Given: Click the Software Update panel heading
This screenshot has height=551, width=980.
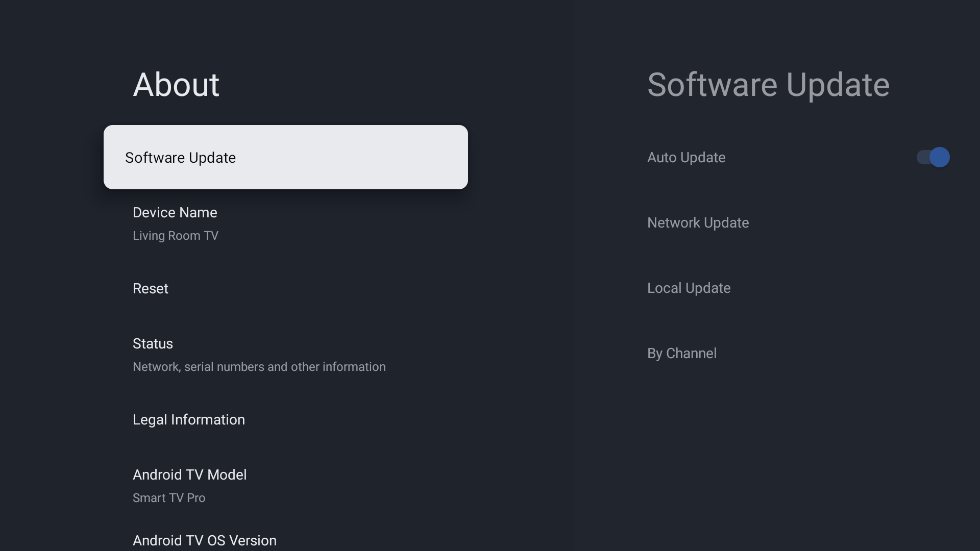Looking at the screenshot, I should [768, 85].
